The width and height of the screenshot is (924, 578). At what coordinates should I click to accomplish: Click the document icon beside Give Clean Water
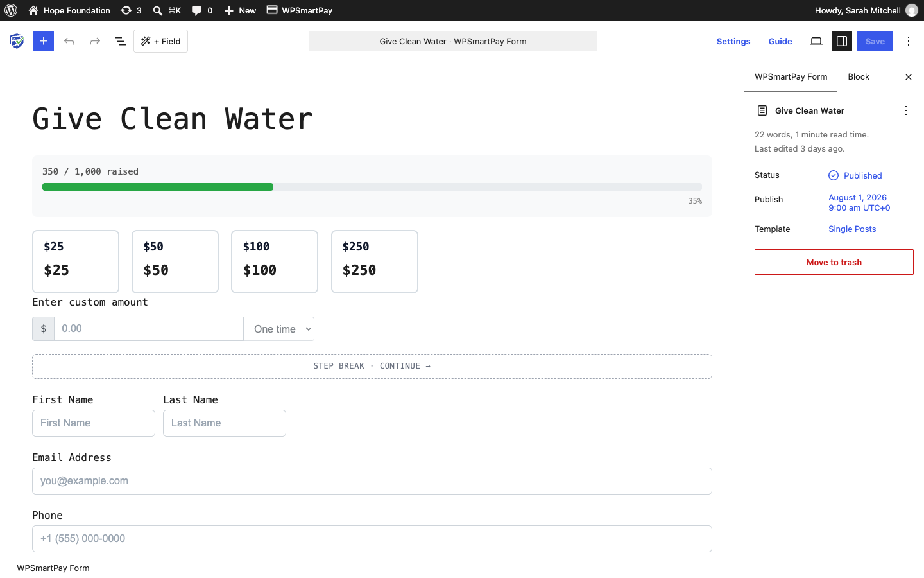pos(762,110)
